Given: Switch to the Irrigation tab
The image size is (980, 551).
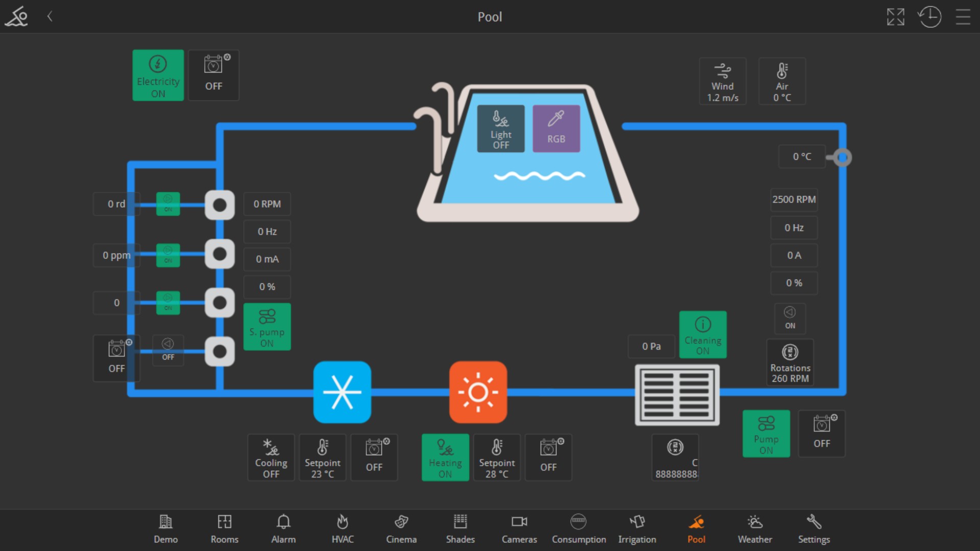Looking at the screenshot, I should point(637,529).
